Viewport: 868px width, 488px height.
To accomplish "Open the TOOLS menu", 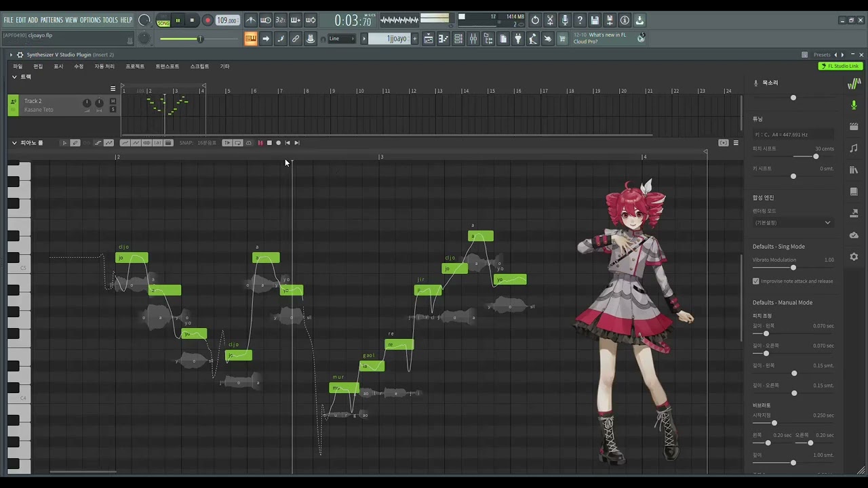I will [x=111, y=20].
